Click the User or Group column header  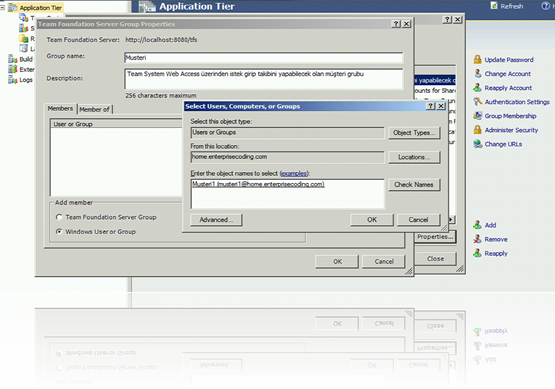[x=117, y=124]
